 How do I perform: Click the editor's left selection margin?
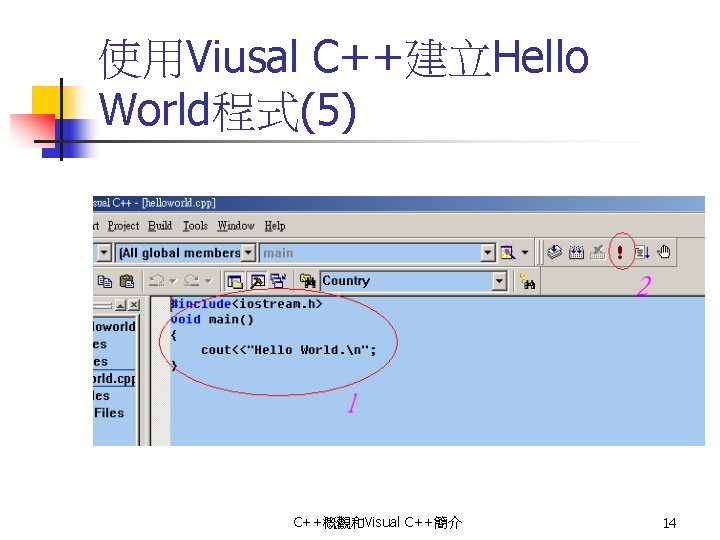pos(160,371)
